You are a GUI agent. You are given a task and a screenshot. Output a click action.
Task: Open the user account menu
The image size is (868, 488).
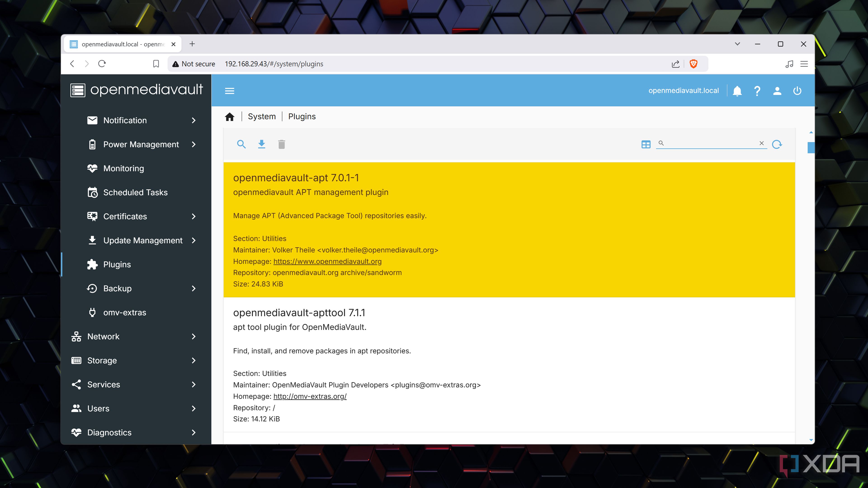coord(777,91)
